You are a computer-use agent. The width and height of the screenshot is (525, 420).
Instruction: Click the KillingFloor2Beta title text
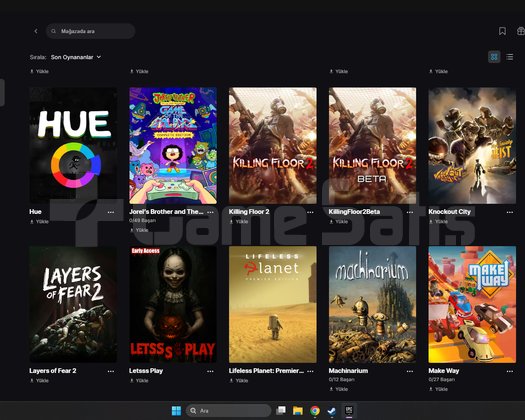click(x=354, y=212)
